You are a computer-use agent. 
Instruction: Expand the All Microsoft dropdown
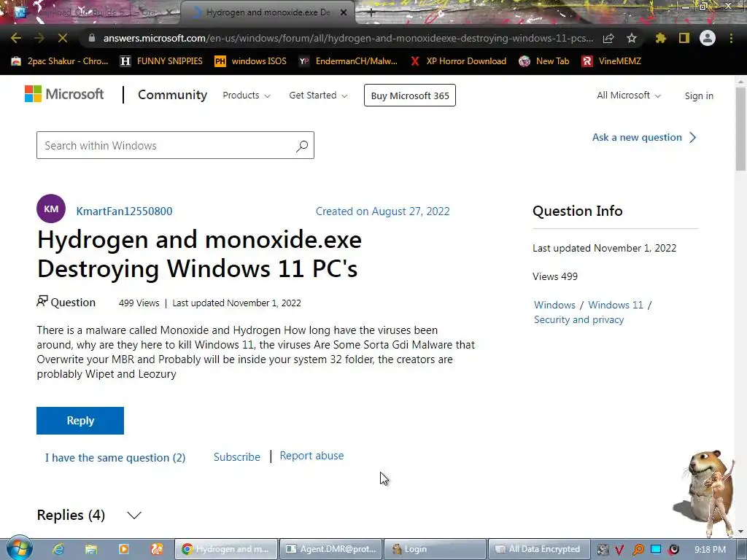tap(629, 96)
